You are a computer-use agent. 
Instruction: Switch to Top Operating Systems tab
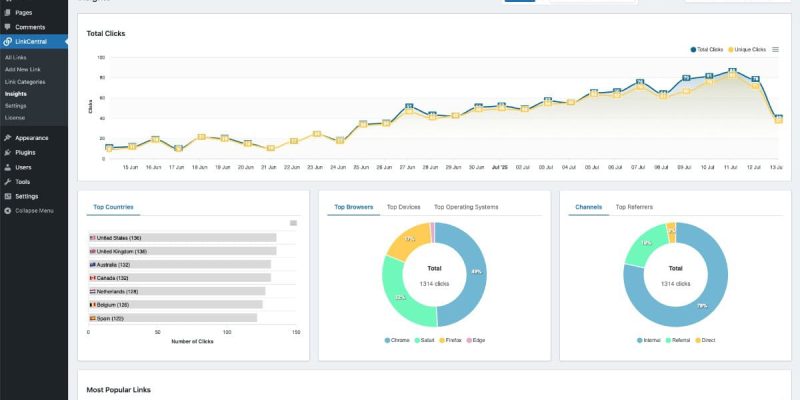(x=466, y=207)
